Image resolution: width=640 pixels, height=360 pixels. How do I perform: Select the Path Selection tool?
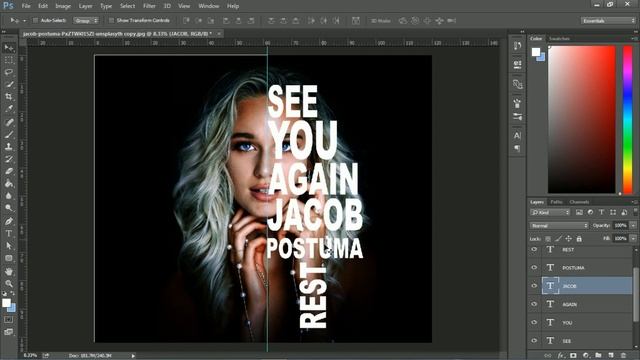tap(9, 246)
